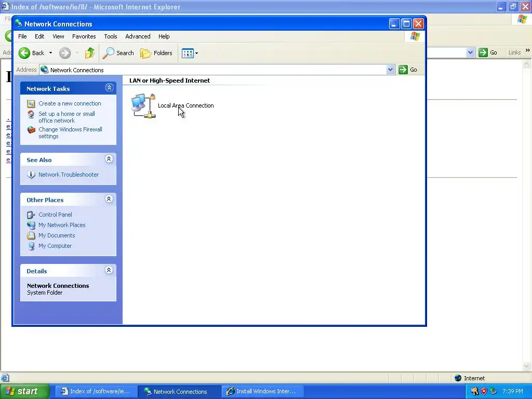Click the Windows flag logo in Network Connections

click(x=415, y=36)
